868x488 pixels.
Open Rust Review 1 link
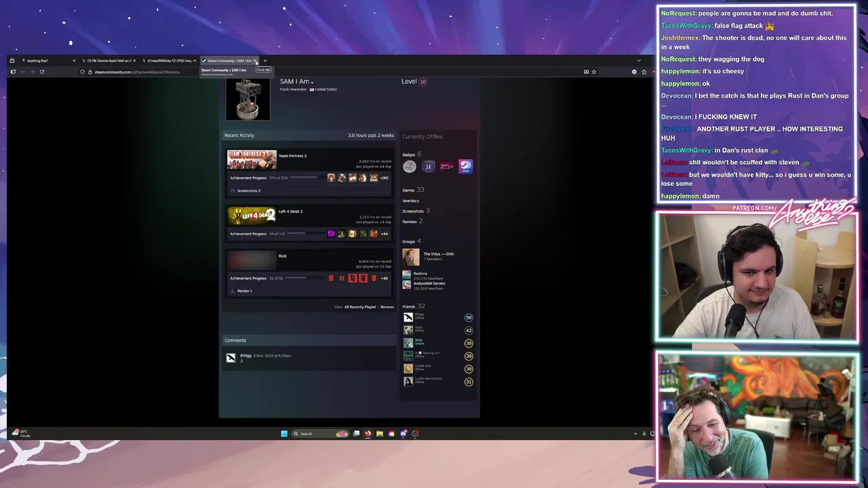point(244,291)
